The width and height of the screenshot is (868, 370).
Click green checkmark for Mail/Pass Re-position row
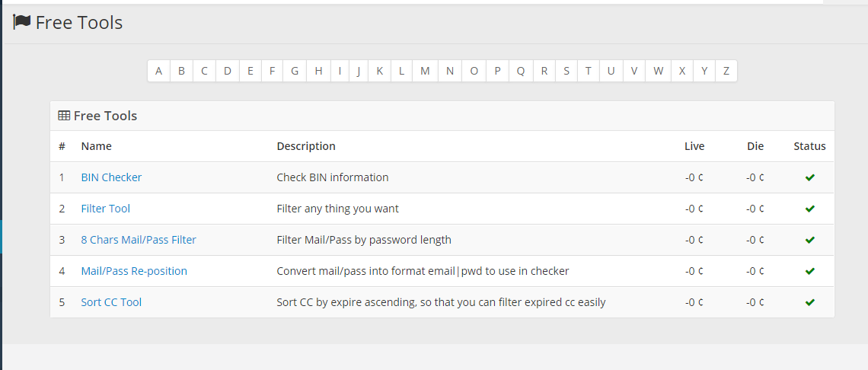coord(809,271)
